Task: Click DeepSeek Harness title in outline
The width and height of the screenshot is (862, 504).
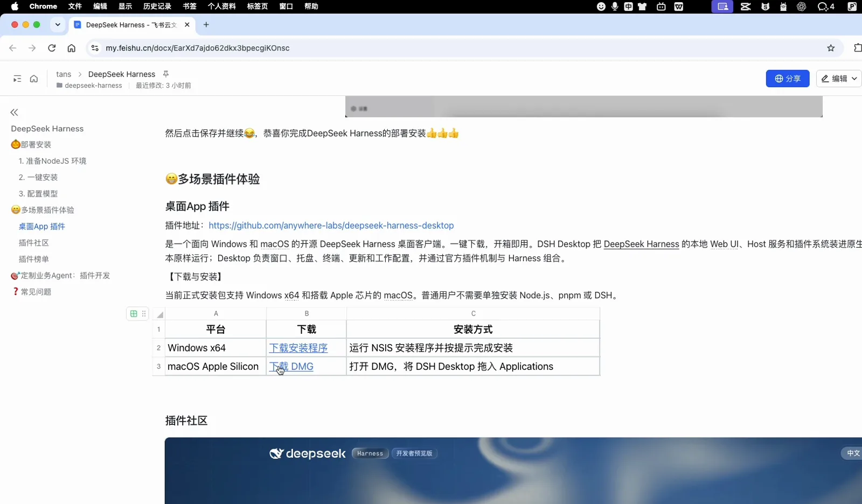Action: point(47,129)
